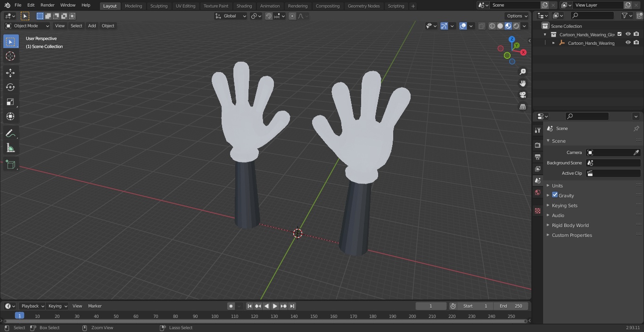Open the View Layer properties tab
This screenshot has height=332, width=644.
tap(537, 169)
